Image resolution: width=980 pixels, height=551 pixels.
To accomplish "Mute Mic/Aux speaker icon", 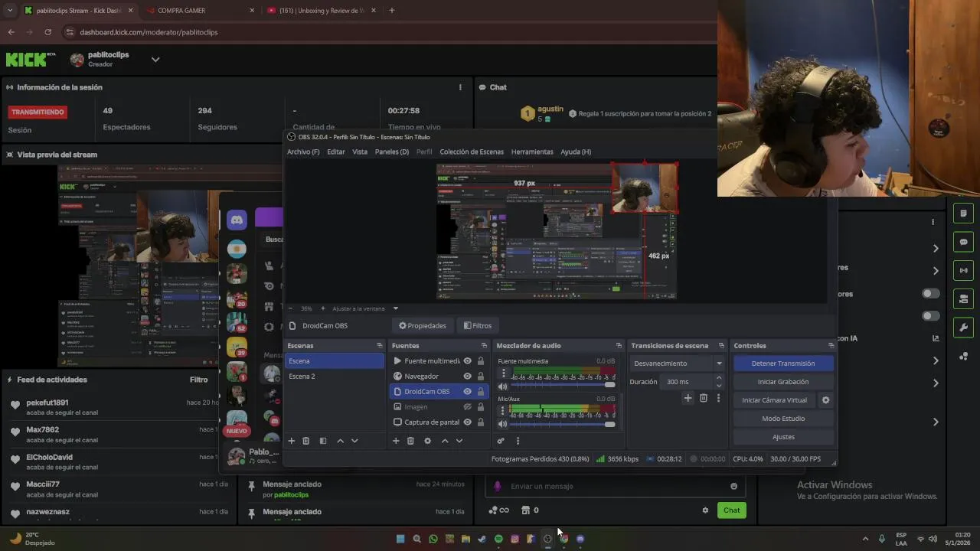I will click(x=503, y=424).
